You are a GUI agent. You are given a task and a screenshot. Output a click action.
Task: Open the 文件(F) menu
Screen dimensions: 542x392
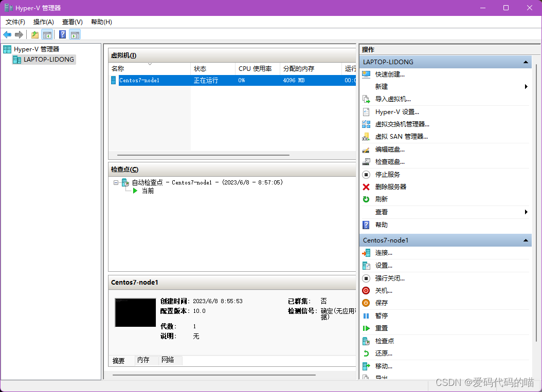(x=15, y=22)
